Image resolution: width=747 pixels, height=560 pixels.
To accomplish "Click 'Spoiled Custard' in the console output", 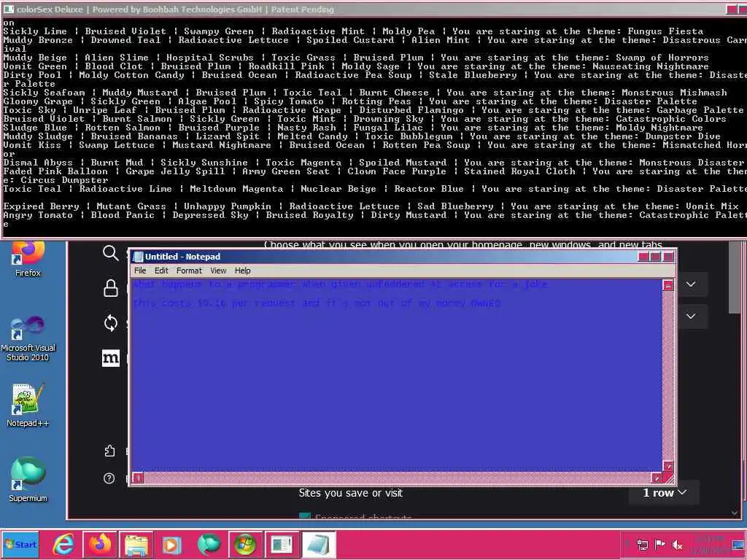I will [x=350, y=40].
